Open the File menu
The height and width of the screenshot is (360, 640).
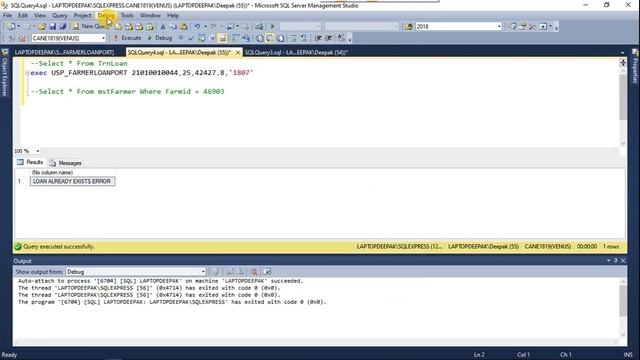[x=7, y=16]
